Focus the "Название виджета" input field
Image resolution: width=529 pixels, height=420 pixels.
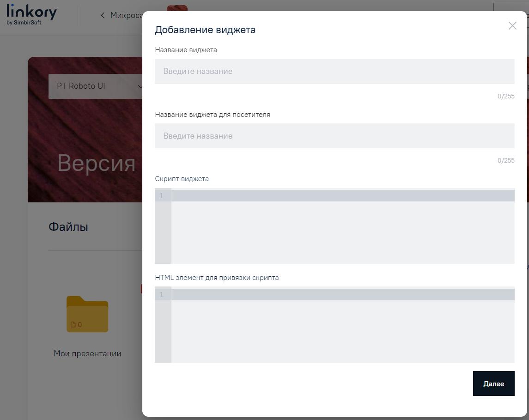334,71
